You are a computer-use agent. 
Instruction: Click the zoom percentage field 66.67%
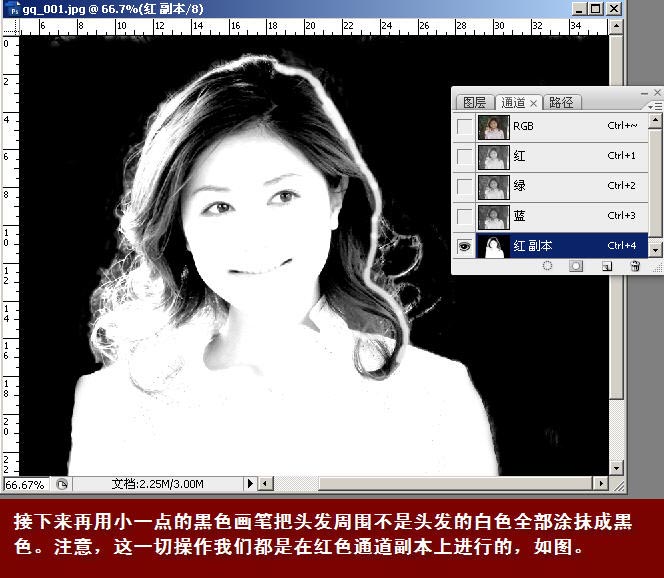(25, 484)
